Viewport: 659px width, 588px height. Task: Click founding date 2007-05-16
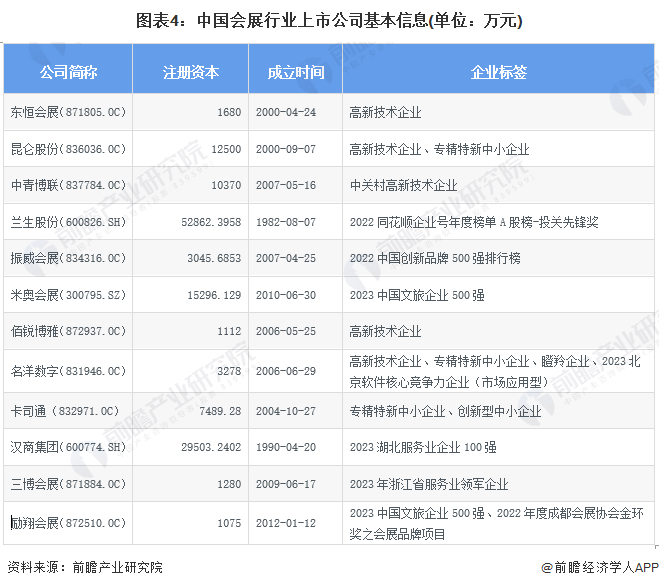click(286, 185)
